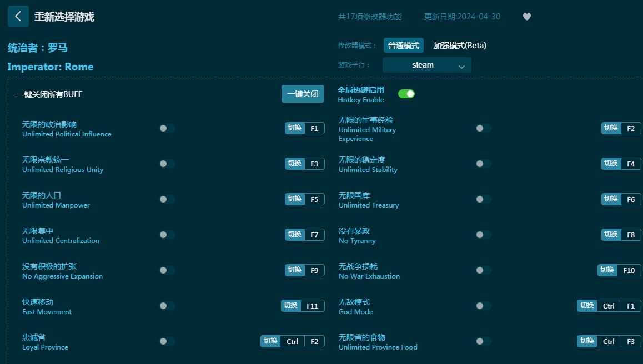Click the F11 hotkey field for Fast Movement
The height and width of the screenshot is (364, 643).
pos(313,306)
